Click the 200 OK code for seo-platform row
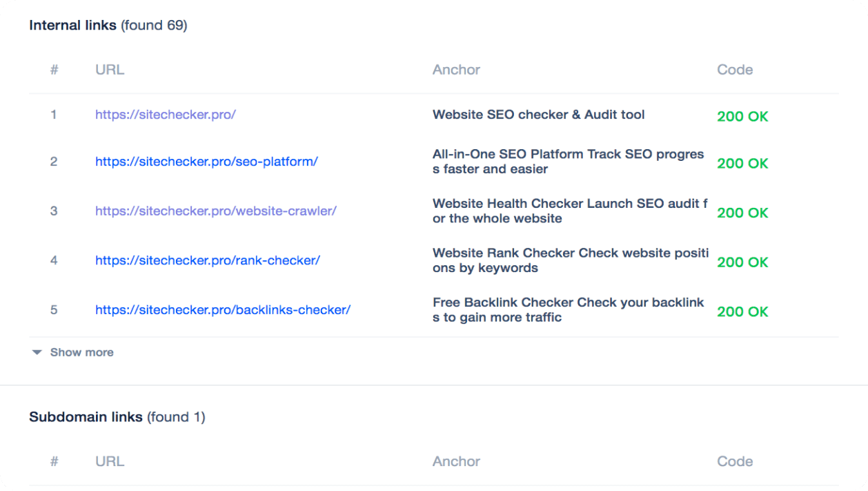This screenshot has width=868, height=491. coord(742,164)
